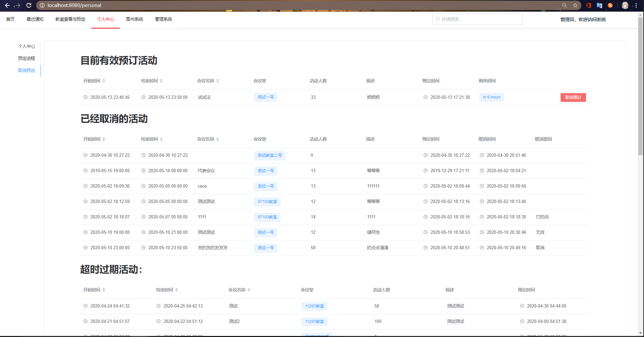Open 管理系统 nav tab
This screenshot has width=644, height=337.
click(x=163, y=19)
